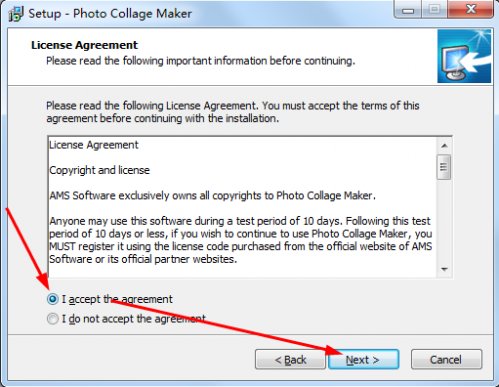
Task: Close the Setup window with X
Action: tap(471, 10)
